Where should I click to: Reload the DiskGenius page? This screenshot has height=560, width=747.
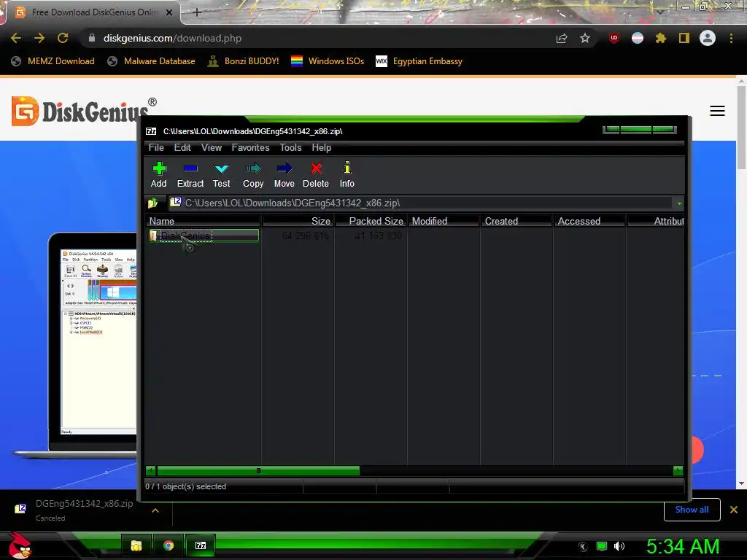(63, 38)
